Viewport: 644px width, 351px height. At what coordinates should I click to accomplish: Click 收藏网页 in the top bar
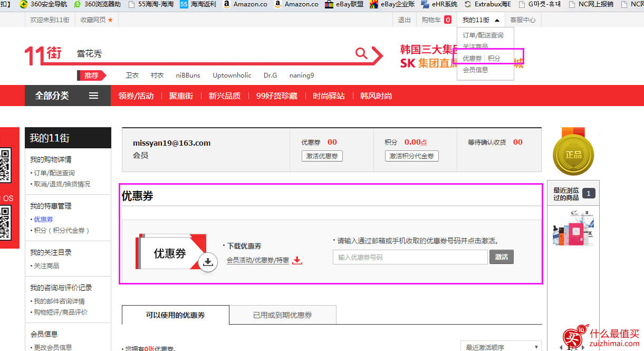click(x=93, y=20)
